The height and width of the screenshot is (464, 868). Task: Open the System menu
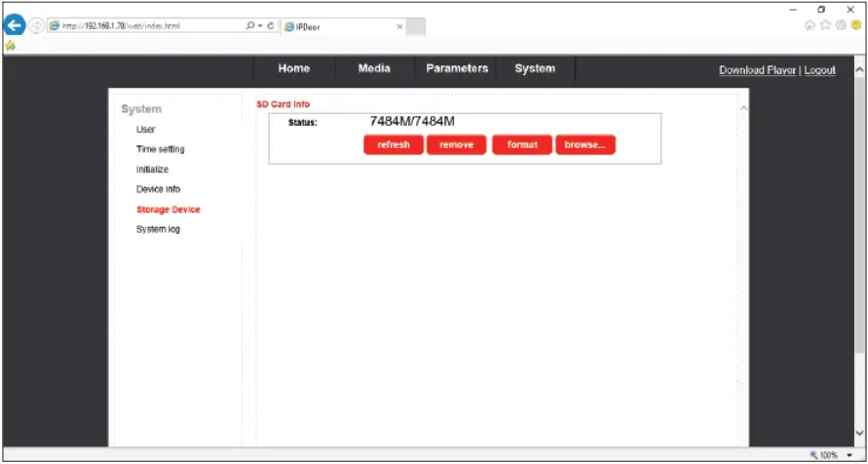tap(535, 68)
